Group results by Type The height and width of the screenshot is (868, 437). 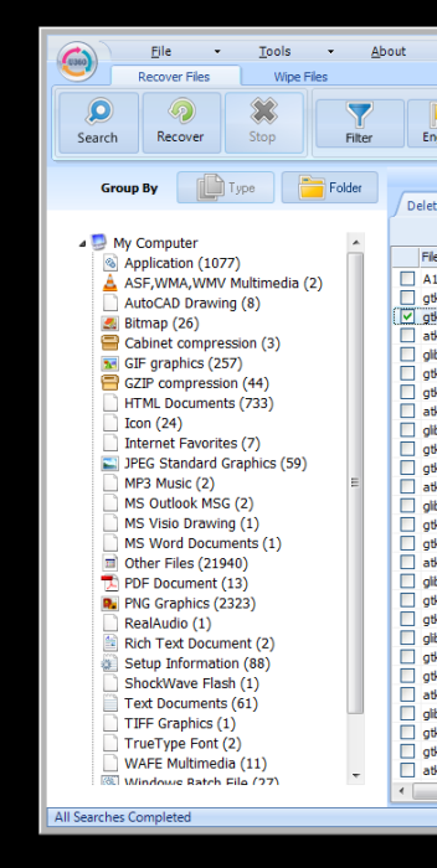point(225,187)
